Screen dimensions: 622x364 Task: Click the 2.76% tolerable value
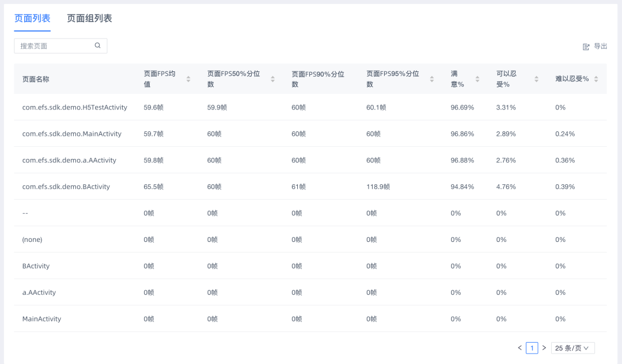506,160
